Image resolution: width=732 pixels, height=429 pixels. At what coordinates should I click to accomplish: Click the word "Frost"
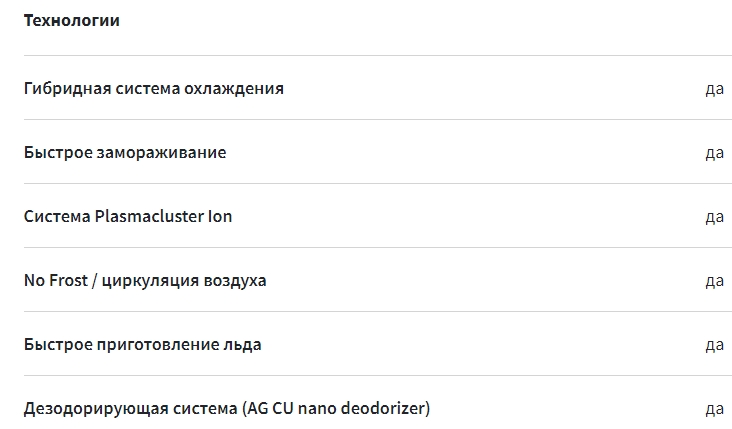pyautogui.click(x=68, y=280)
